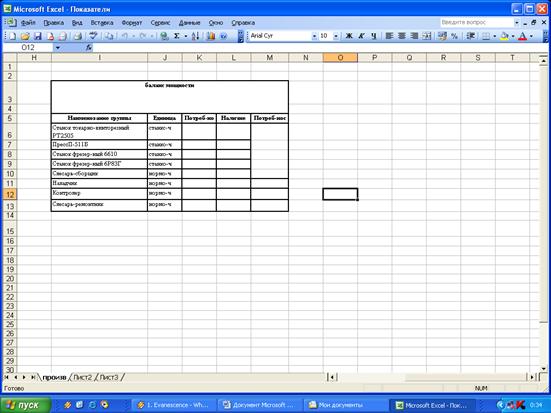The height and width of the screenshot is (413, 551).
Task: Expand the font size 10 dropdown
Action: click(x=336, y=36)
